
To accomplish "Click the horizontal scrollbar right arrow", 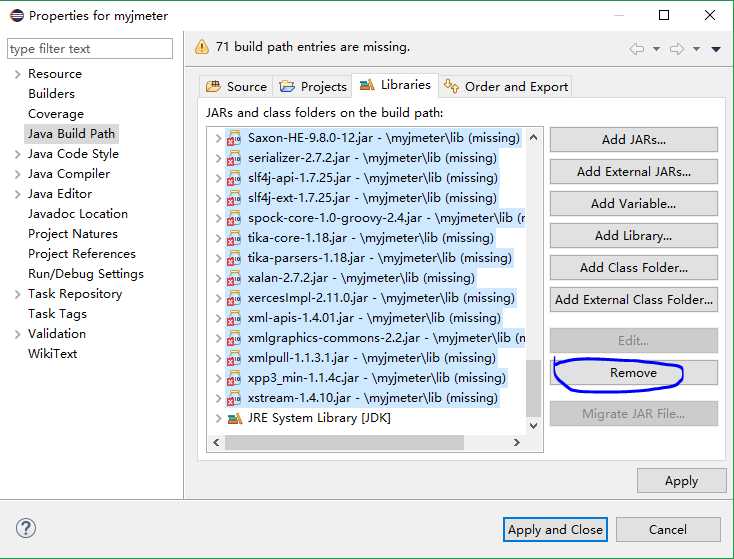I will pyautogui.click(x=517, y=442).
